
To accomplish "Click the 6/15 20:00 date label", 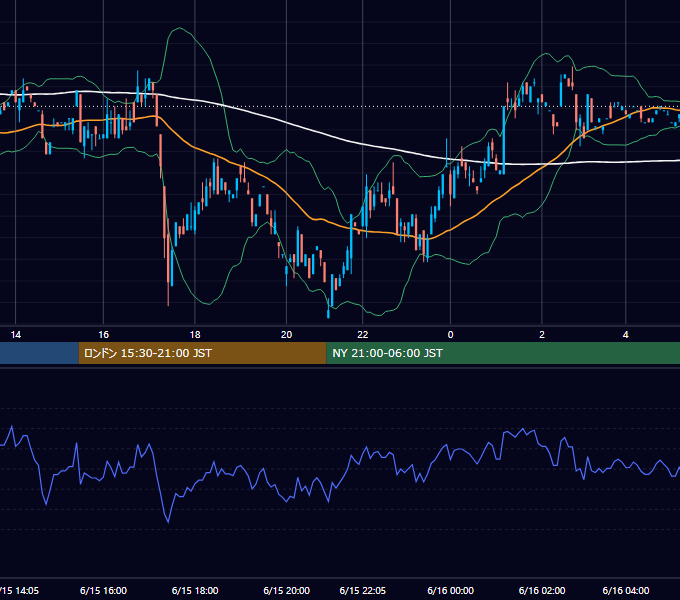I will (286, 590).
